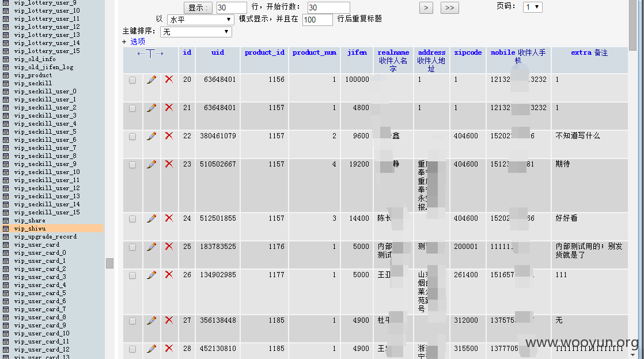644x359 pixels.
Task: Open table icon for vip_shiwu
Action: [6, 229]
